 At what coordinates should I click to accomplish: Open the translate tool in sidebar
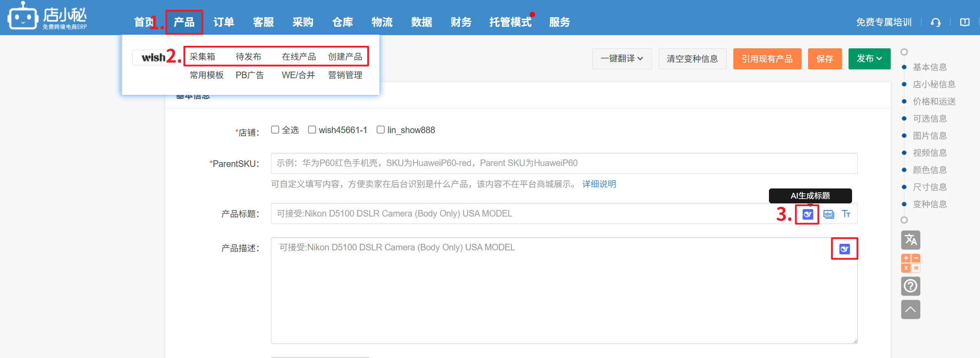(910, 240)
